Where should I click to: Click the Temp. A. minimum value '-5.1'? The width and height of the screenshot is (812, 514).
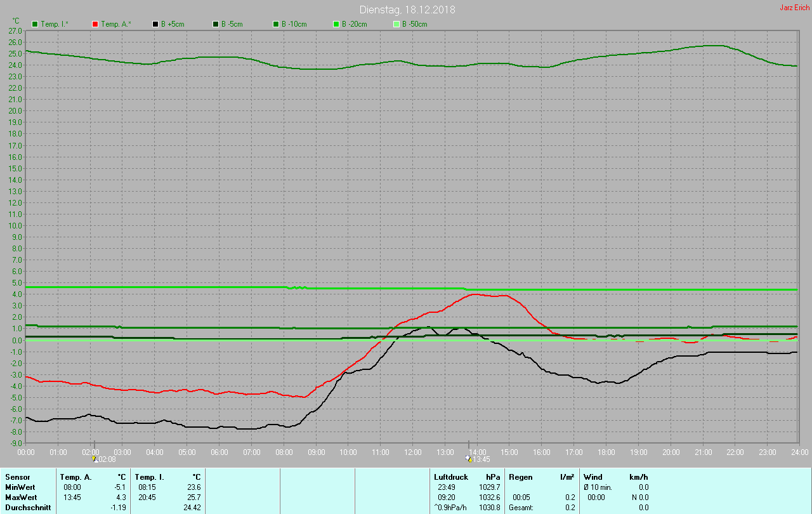120,487
